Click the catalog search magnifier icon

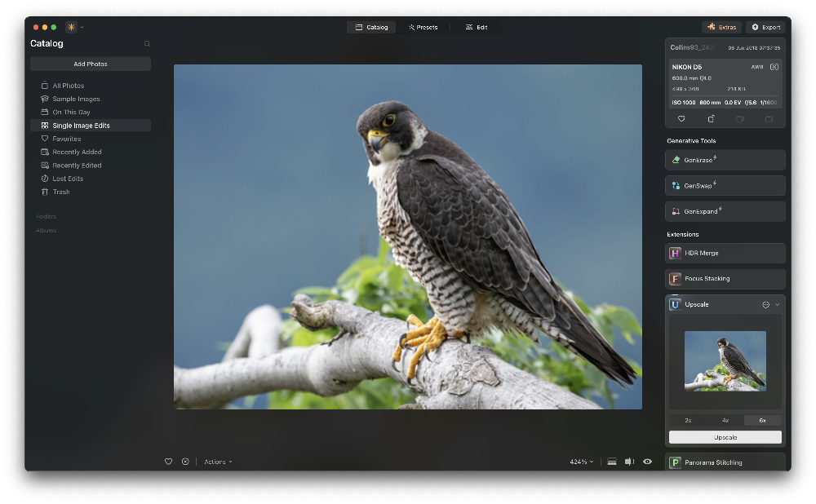coord(147,44)
